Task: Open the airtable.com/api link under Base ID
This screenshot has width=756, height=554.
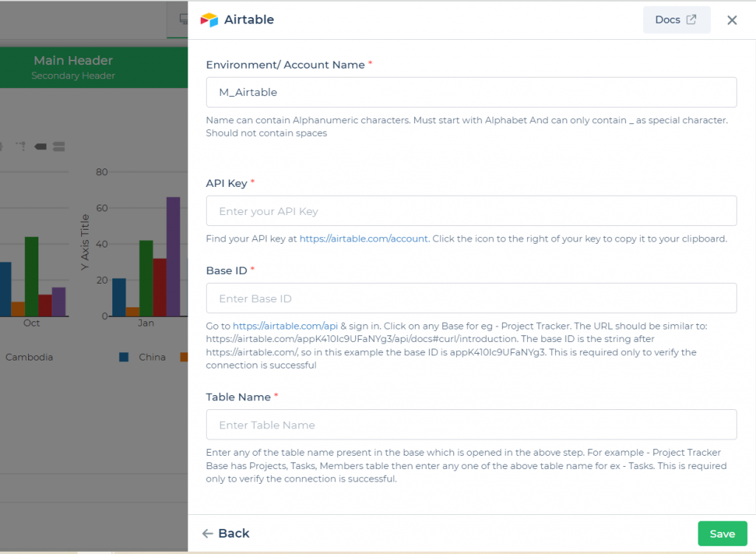Action: coord(257,326)
